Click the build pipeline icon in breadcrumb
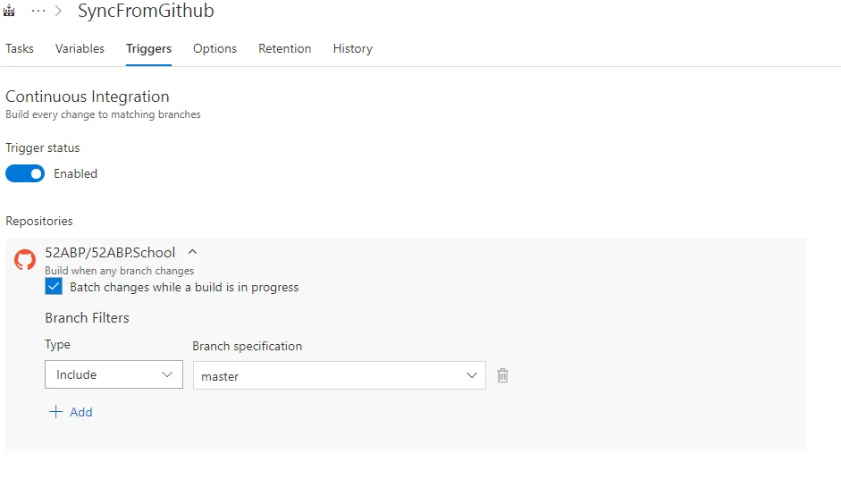This screenshot has height=504, width=841. [x=9, y=10]
